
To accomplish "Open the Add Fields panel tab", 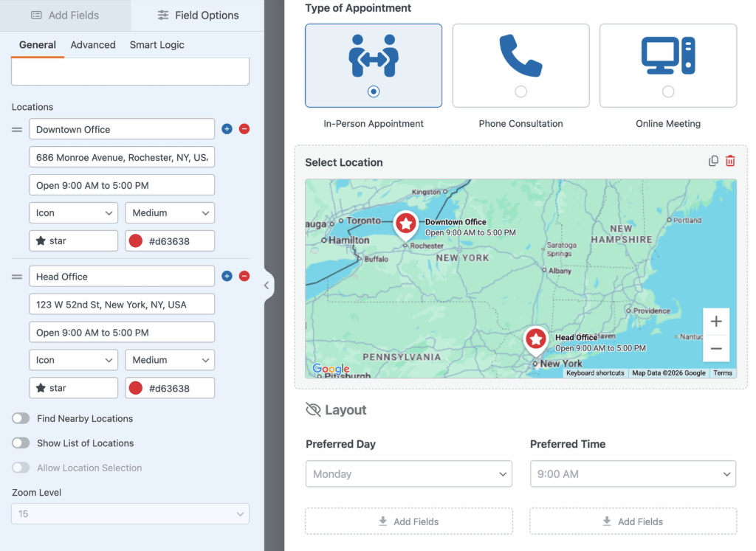I will click(x=65, y=15).
